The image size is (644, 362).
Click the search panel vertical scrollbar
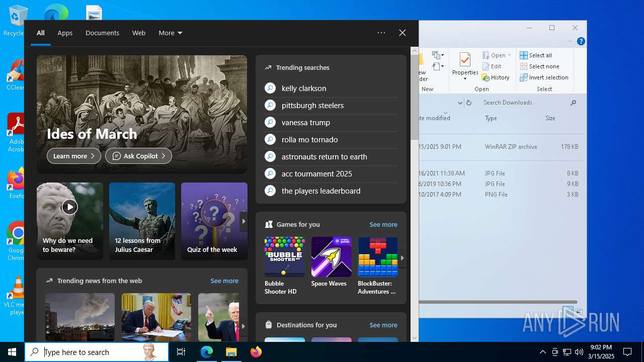415,97
